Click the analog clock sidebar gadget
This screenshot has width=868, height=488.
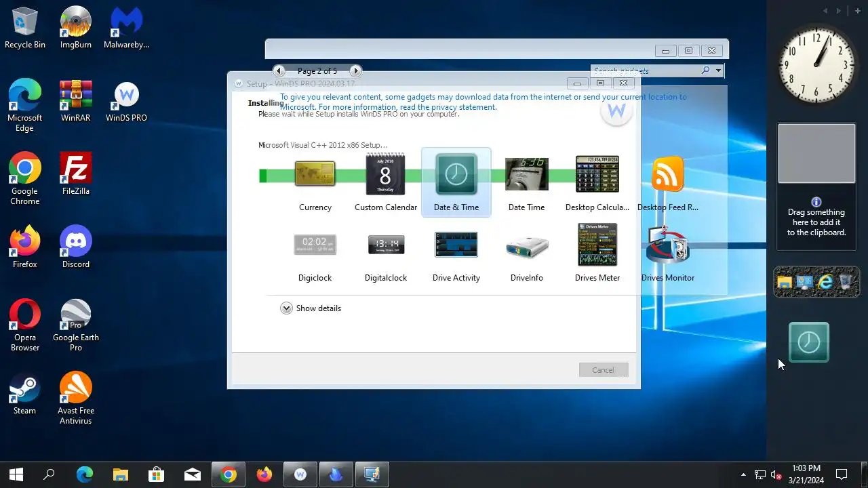point(816,64)
